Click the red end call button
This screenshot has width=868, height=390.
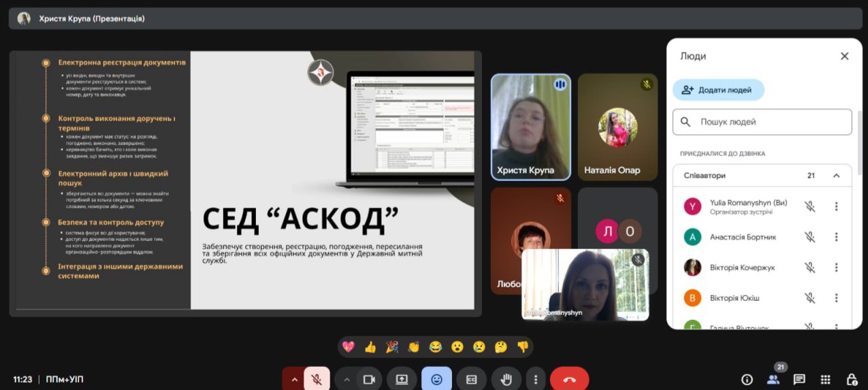569,379
